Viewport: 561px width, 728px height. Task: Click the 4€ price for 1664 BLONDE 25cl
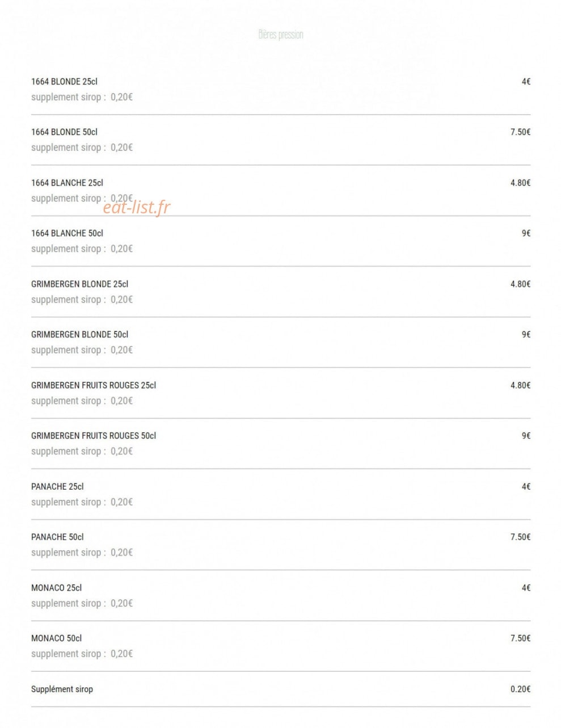tap(526, 82)
